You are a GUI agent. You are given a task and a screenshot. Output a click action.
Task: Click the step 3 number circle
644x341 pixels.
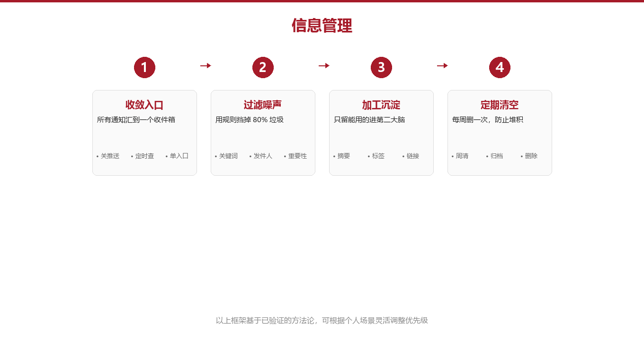tap(381, 67)
